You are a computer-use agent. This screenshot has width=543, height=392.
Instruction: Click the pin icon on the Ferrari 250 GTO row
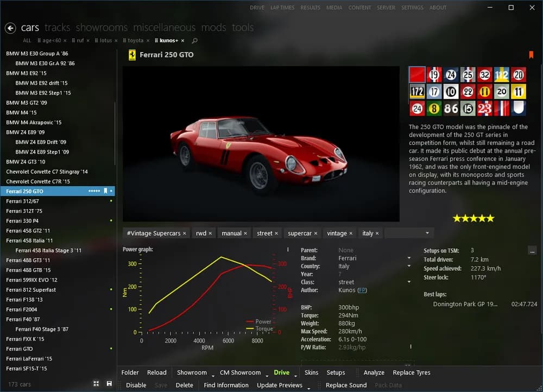click(105, 191)
